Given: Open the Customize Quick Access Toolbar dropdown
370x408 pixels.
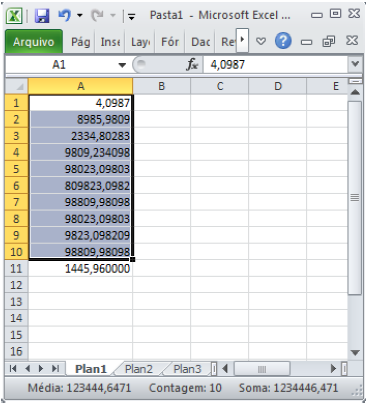Looking at the screenshot, I should 132,16.
